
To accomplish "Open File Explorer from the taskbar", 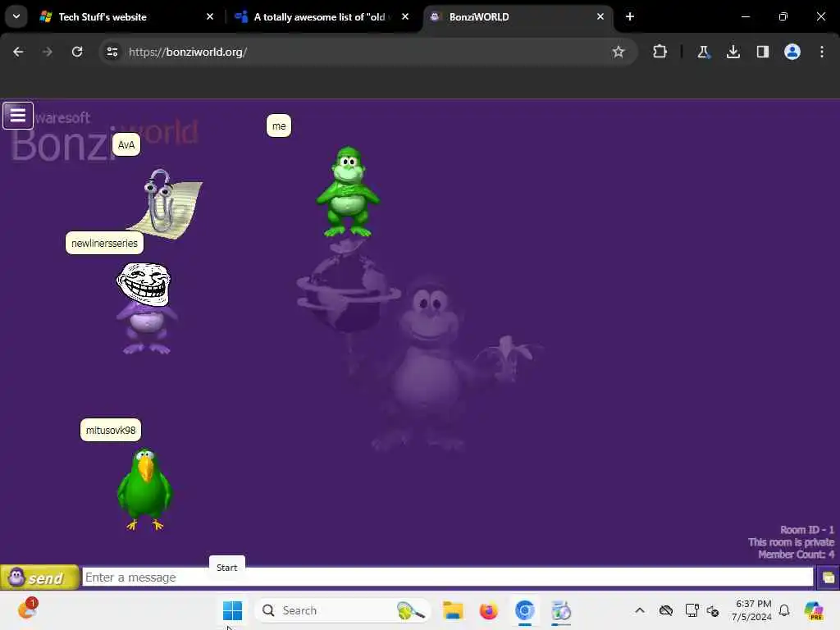I will (x=453, y=610).
